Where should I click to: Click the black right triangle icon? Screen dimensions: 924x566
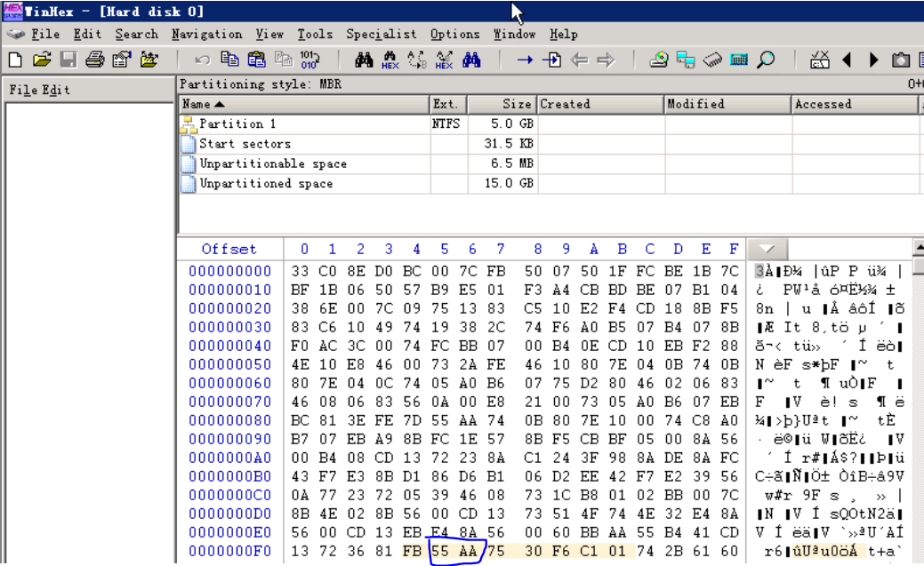click(x=874, y=60)
